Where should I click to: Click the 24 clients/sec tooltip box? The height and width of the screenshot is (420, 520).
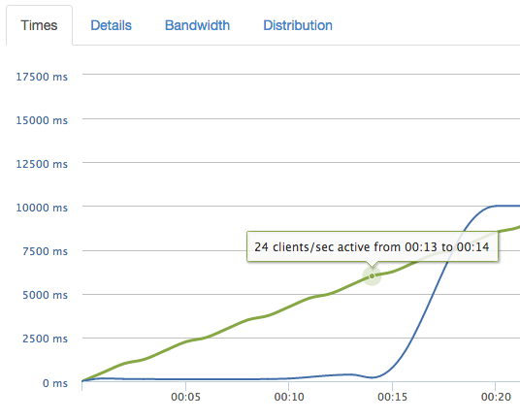(373, 246)
